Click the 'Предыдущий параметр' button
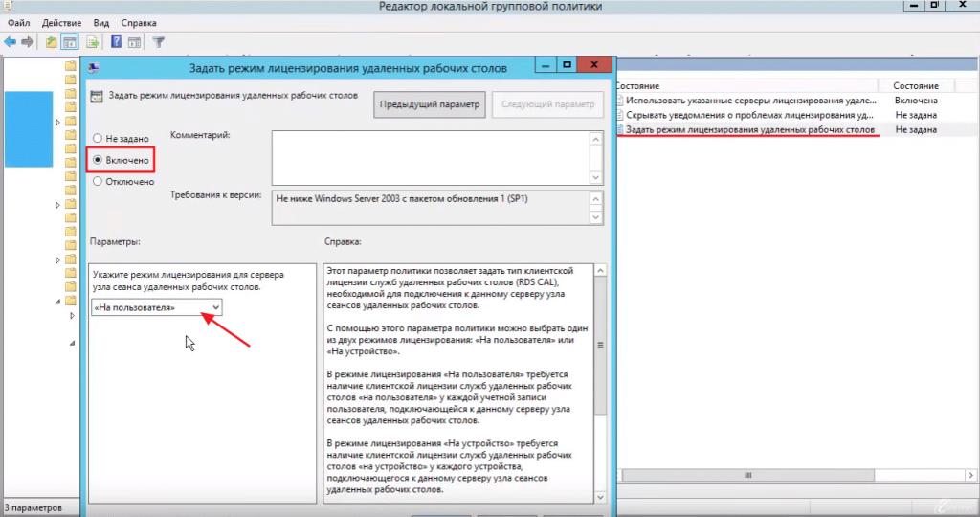 [430, 104]
